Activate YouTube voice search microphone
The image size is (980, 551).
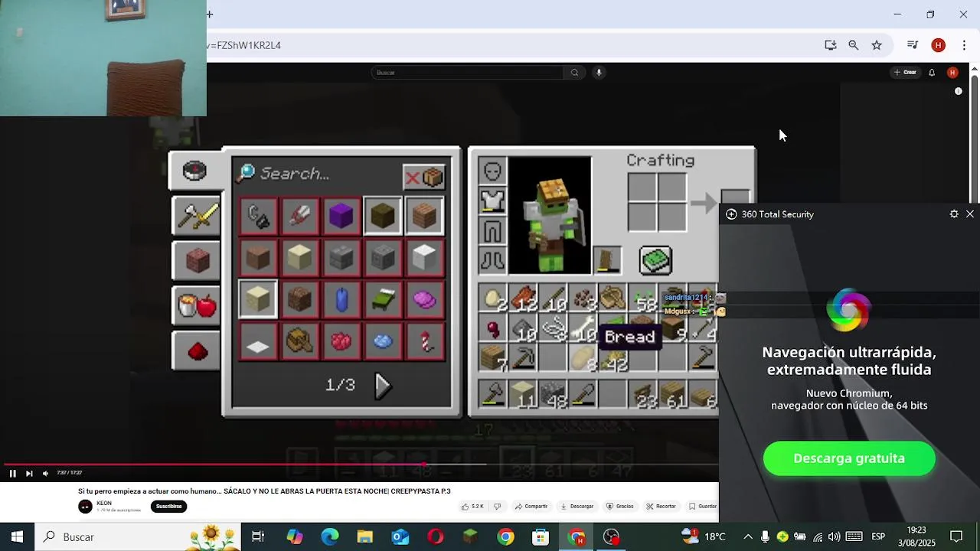tap(599, 73)
